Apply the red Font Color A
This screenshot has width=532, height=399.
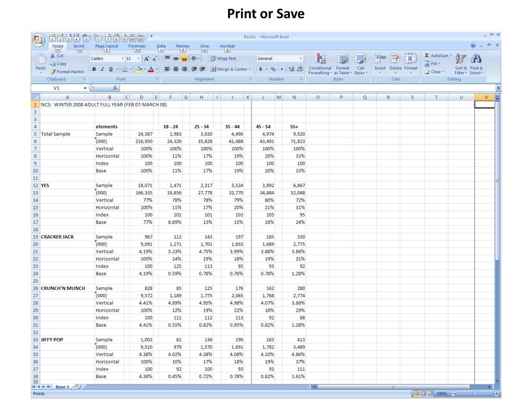[x=151, y=69]
